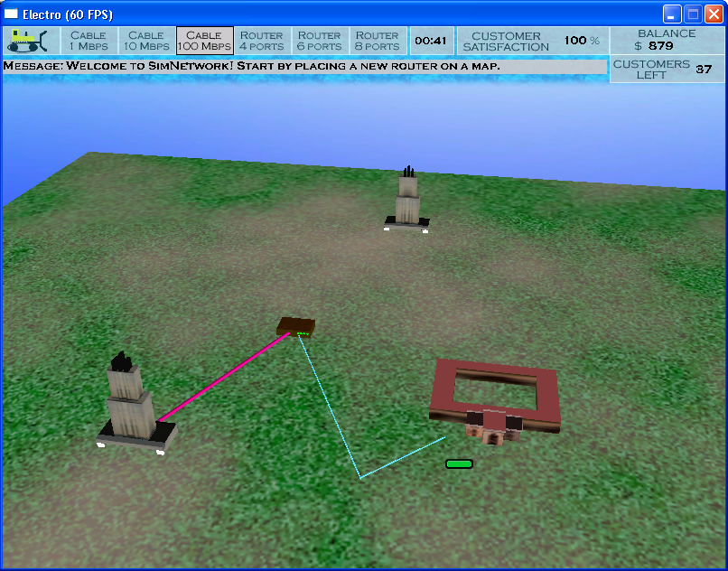Choose the Router 8 ports tool
The height and width of the screenshot is (571, 728).
pos(378,41)
